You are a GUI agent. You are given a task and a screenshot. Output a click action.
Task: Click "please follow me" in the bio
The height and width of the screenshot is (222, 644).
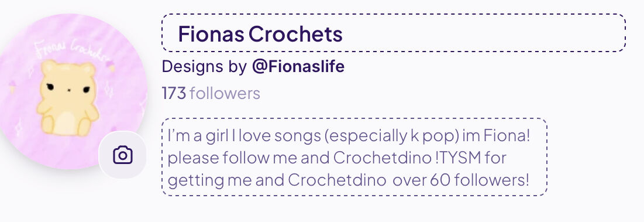pos(232,158)
